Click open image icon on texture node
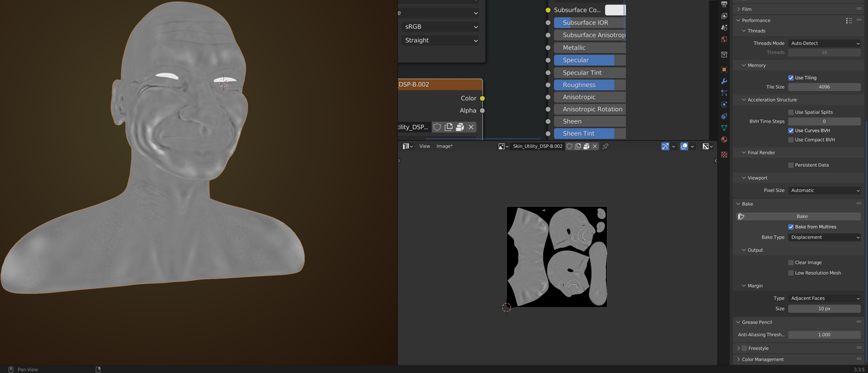868x373 pixels. 460,127
